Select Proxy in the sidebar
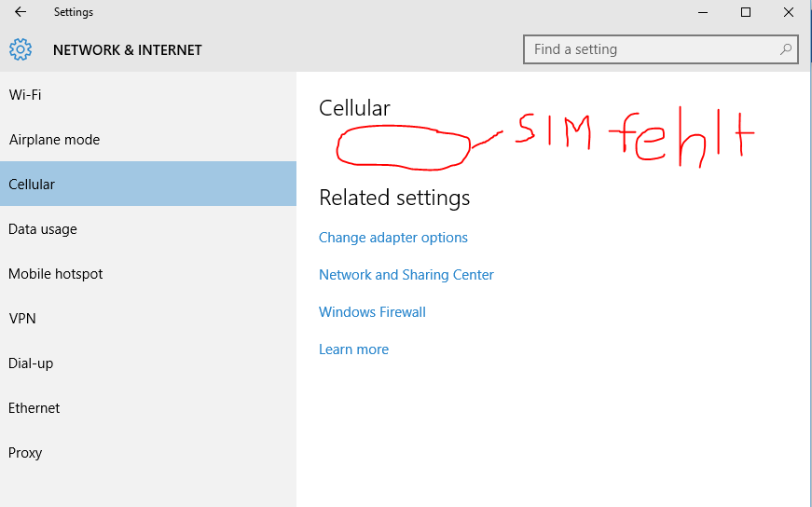 coord(148,453)
